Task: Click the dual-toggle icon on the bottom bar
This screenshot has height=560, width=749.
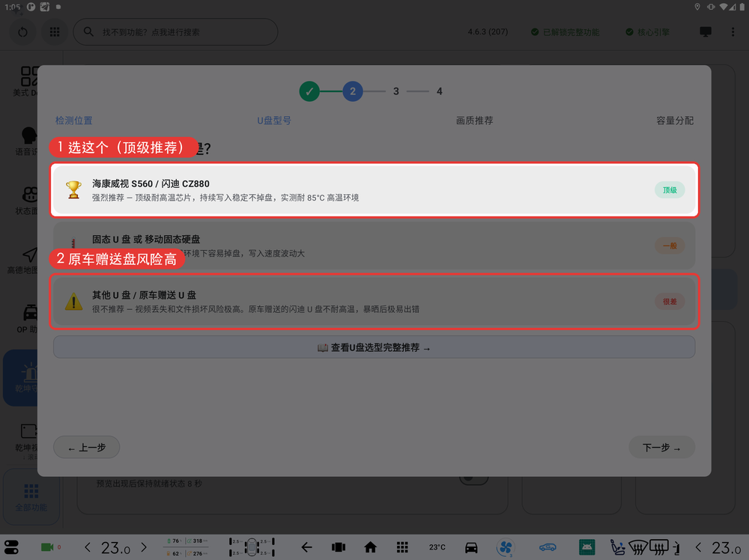Action: [11, 547]
